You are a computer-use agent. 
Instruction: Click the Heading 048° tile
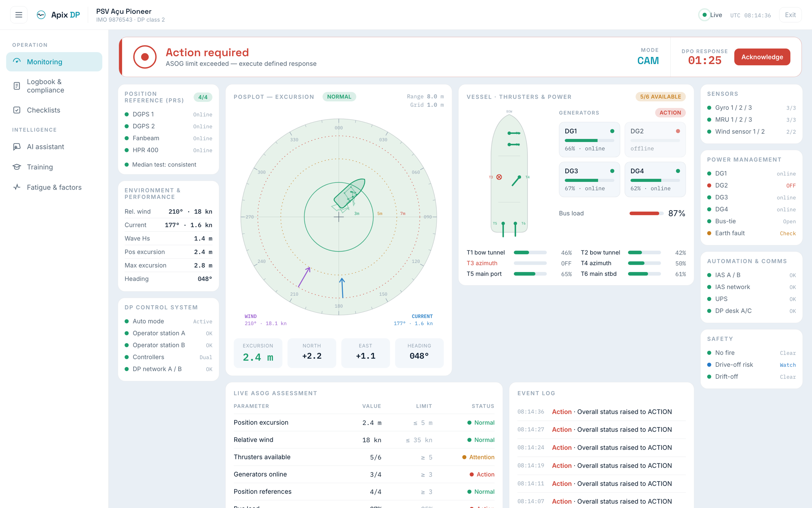click(x=419, y=353)
